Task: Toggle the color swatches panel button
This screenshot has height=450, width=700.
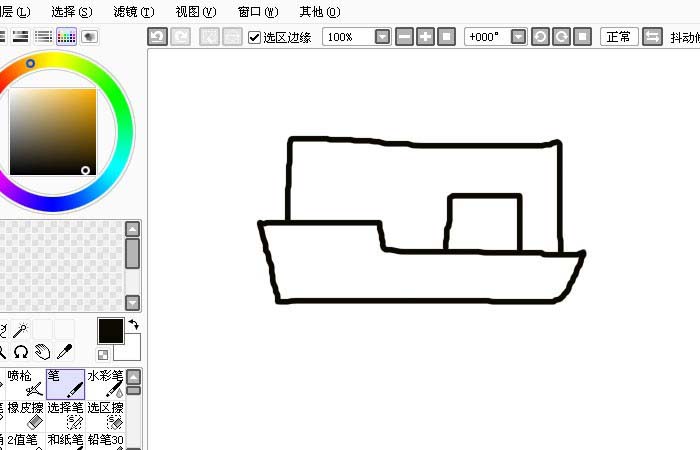Action: click(x=66, y=36)
